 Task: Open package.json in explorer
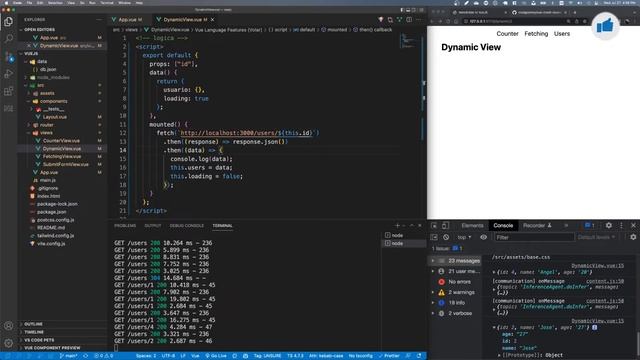tap(52, 212)
